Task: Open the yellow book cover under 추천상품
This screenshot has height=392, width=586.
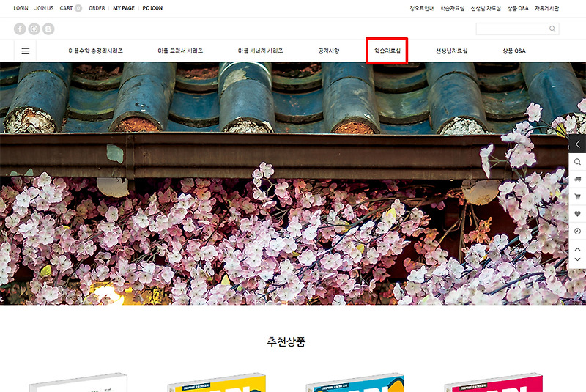Action: pos(217,382)
